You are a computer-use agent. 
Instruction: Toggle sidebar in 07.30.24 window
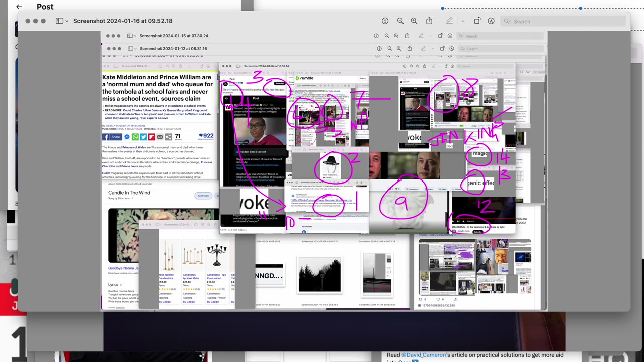pyautogui.click(x=130, y=36)
